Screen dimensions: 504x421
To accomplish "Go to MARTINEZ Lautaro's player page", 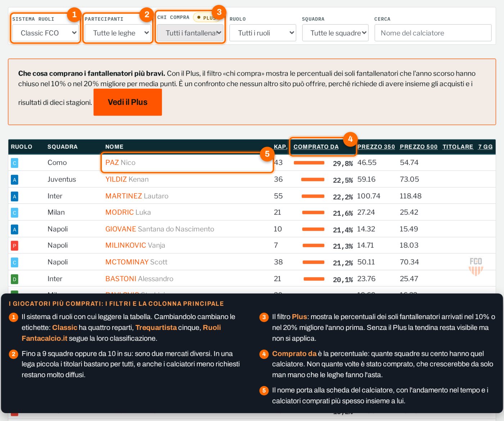I will tap(137, 196).
